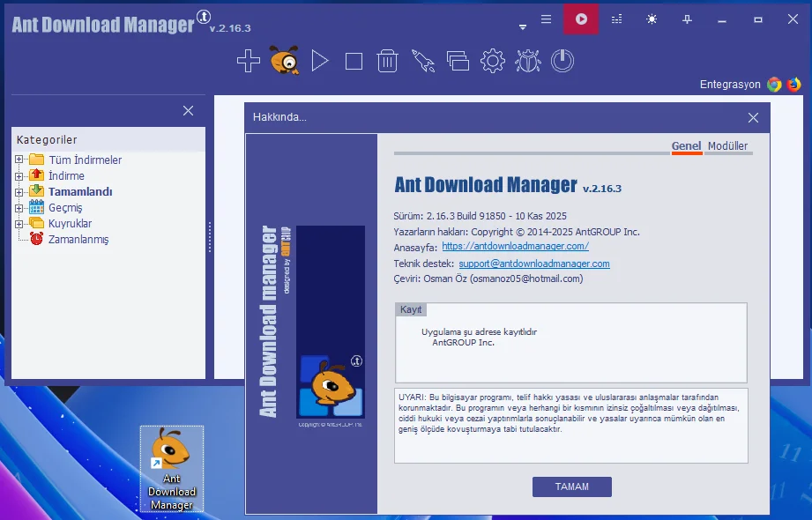Expand the Tüm İndirmeler tree node

pyautogui.click(x=19, y=160)
